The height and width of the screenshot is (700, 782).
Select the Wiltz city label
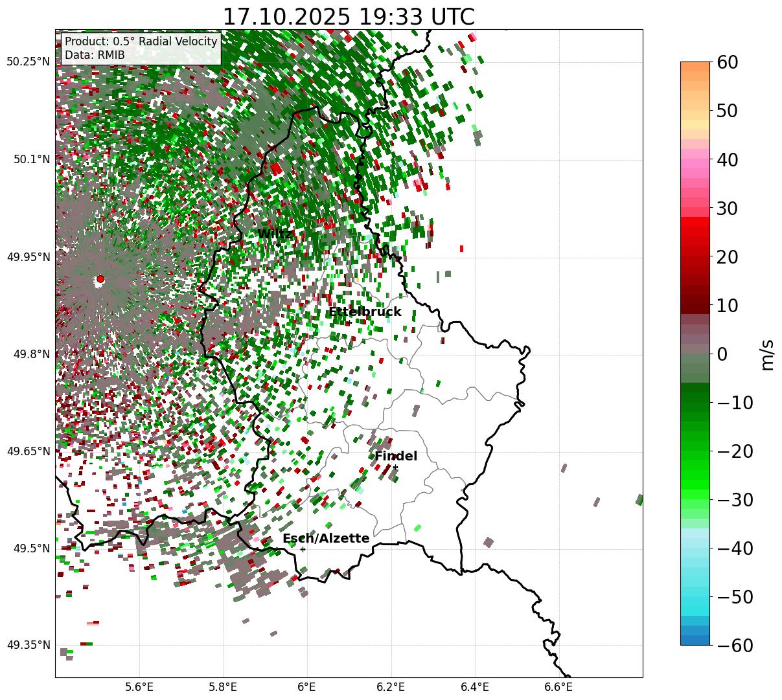pos(275,234)
